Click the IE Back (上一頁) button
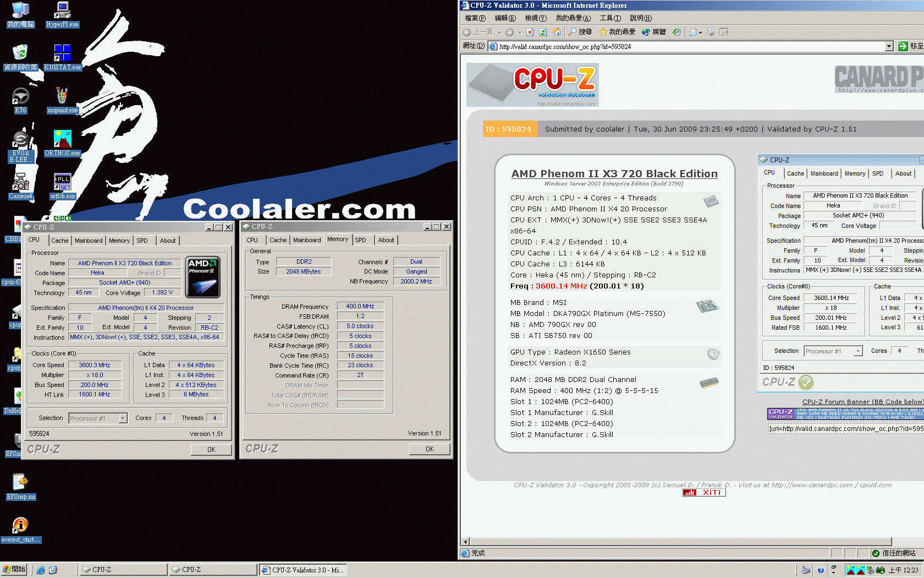 point(479,32)
